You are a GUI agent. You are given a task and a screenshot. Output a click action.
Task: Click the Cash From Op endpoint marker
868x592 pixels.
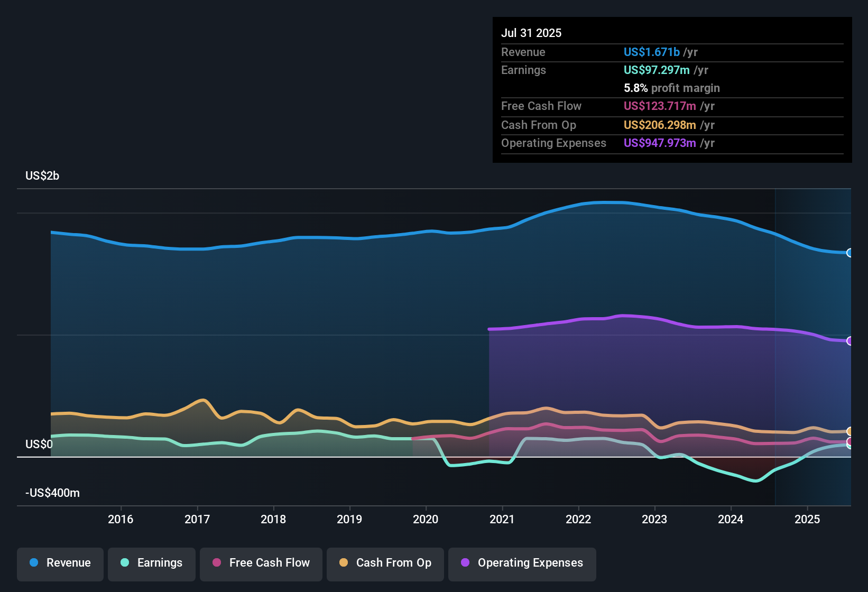point(849,431)
